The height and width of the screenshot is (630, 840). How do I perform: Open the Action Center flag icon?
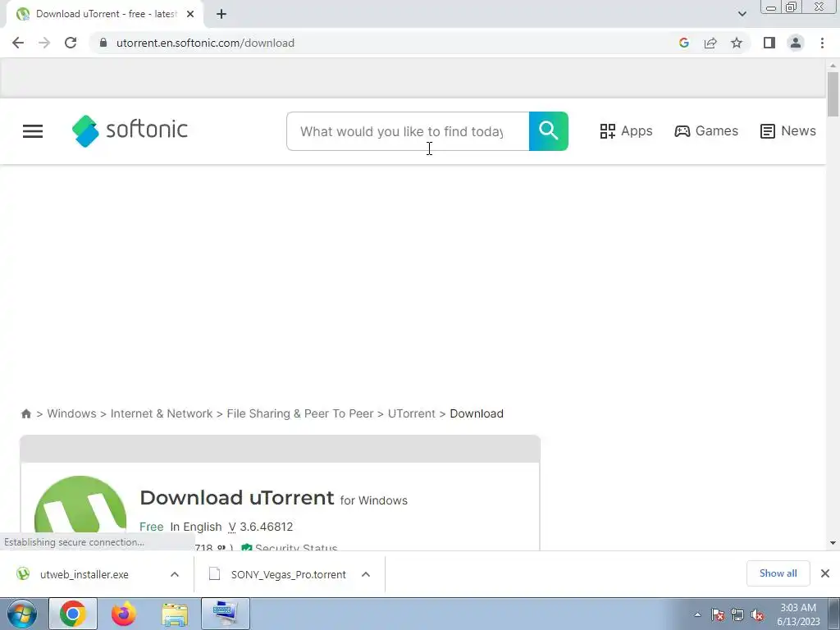718,614
